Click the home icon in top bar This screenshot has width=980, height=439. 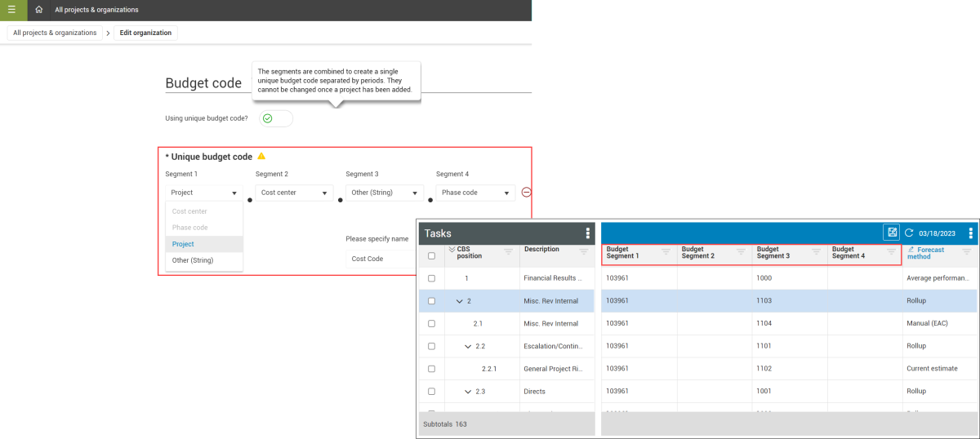tap(38, 10)
